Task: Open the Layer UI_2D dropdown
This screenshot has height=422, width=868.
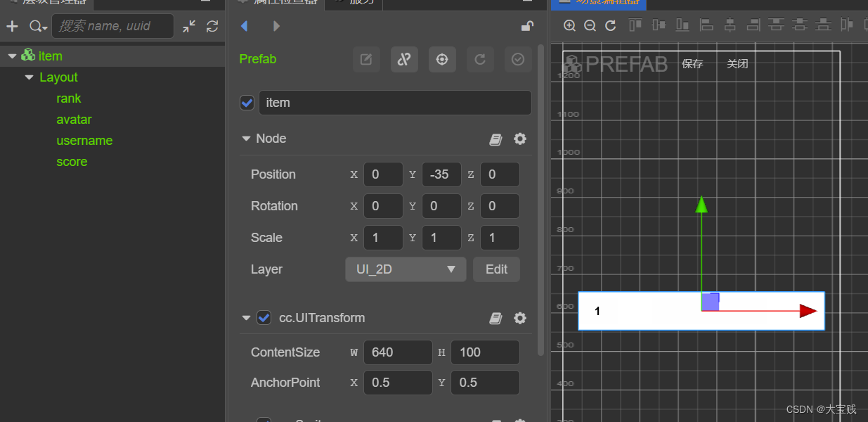Action: coord(406,269)
